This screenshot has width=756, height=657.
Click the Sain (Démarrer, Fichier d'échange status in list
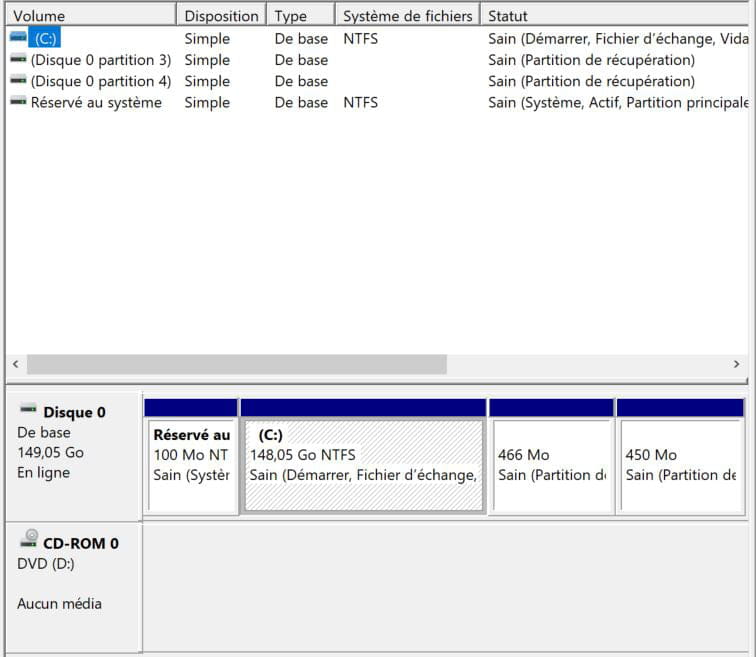(618, 39)
